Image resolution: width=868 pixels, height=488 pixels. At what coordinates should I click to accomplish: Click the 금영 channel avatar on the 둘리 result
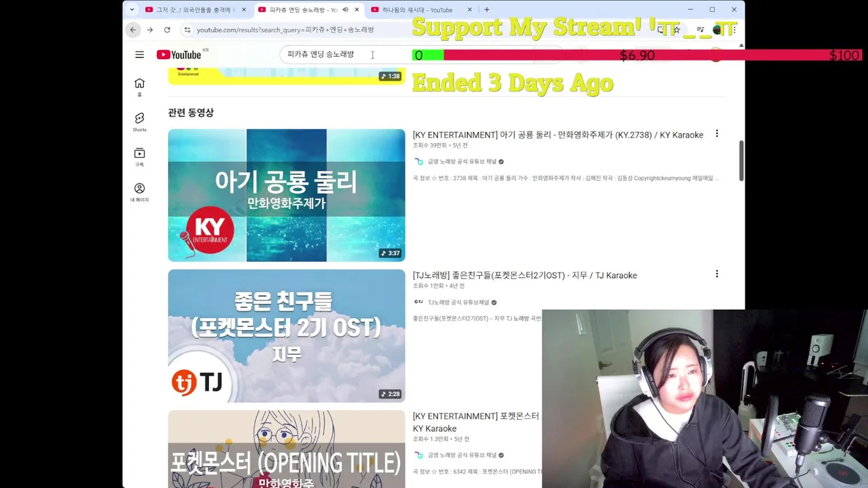point(418,161)
